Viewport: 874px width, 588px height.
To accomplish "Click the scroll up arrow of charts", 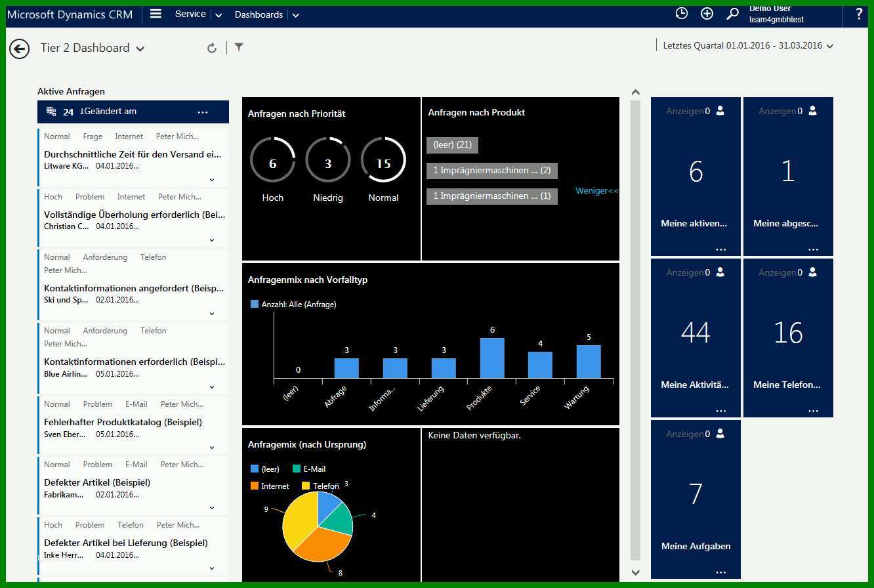I will [635, 93].
